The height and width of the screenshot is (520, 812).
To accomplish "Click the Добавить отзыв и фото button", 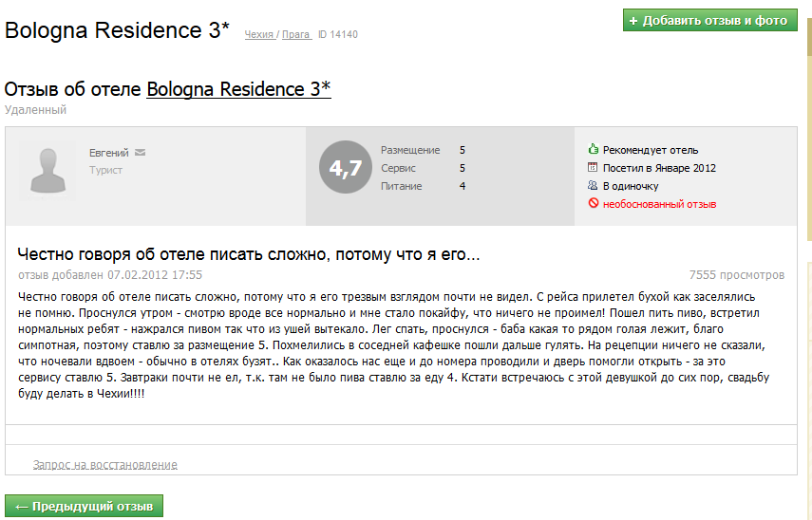I will tap(710, 20).
